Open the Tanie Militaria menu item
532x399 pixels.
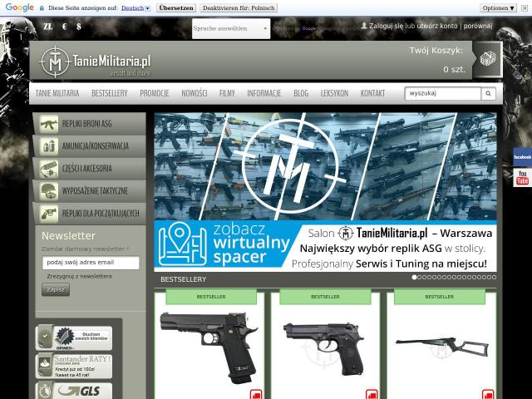click(57, 93)
